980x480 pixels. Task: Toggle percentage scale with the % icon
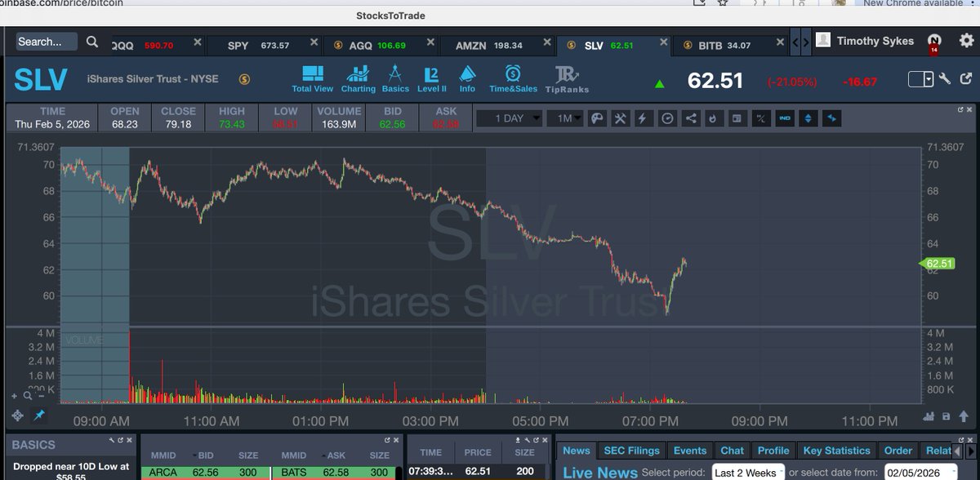pos(759,118)
